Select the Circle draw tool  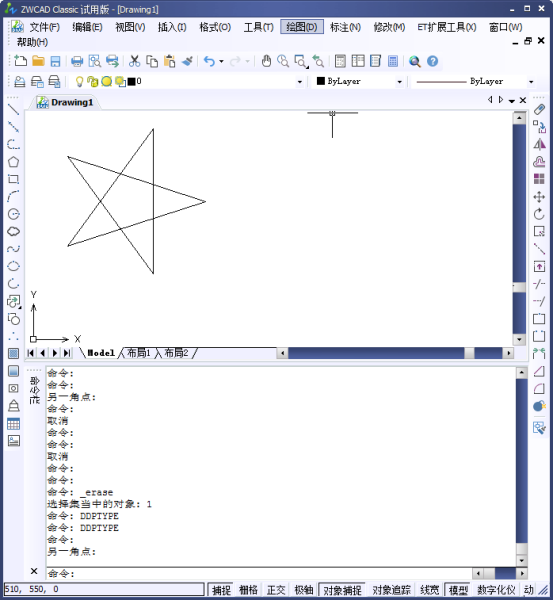click(x=13, y=214)
